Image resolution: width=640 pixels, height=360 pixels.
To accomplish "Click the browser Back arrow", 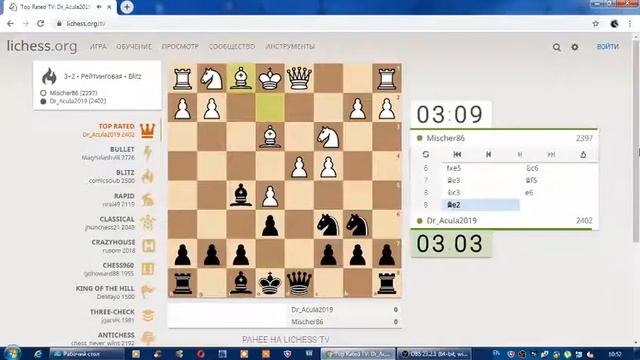I will click(x=10, y=24).
